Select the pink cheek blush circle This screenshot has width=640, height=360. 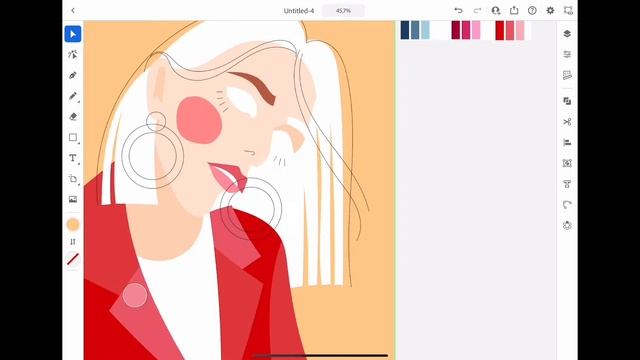(199, 120)
